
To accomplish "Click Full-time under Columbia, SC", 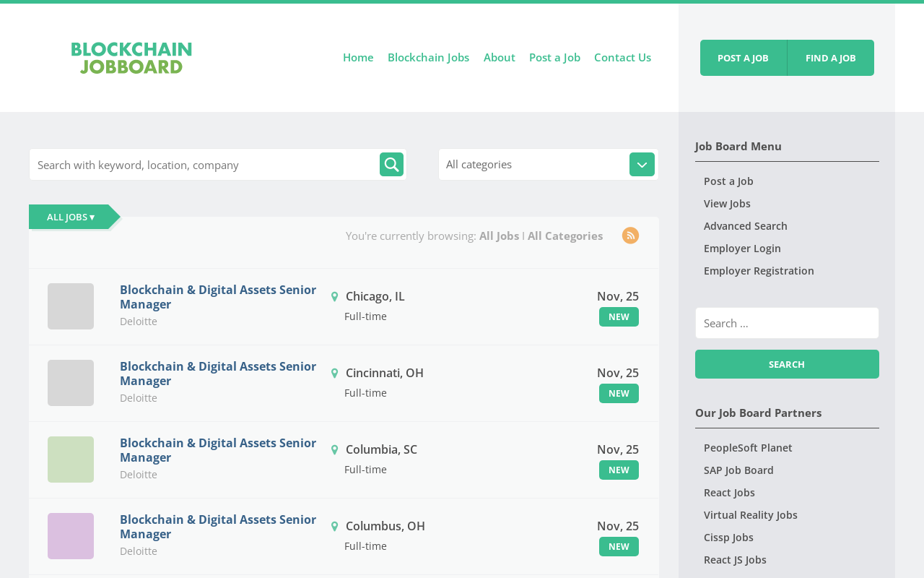I will 365,470.
